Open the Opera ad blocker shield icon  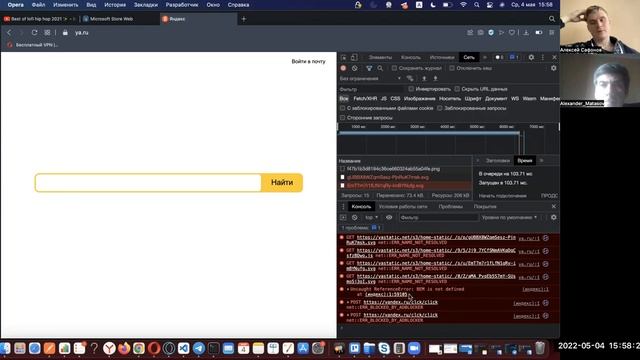[491, 33]
